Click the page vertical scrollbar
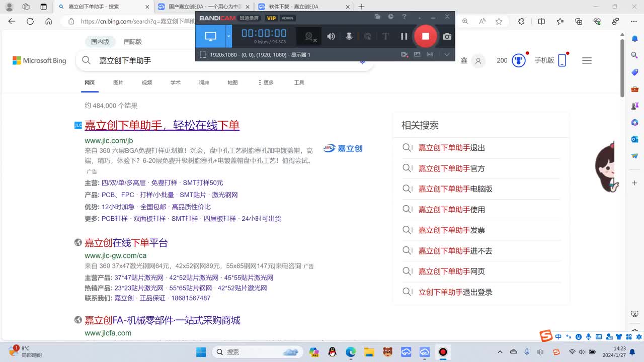The height and width of the screenshot is (362, 644). click(x=622, y=68)
